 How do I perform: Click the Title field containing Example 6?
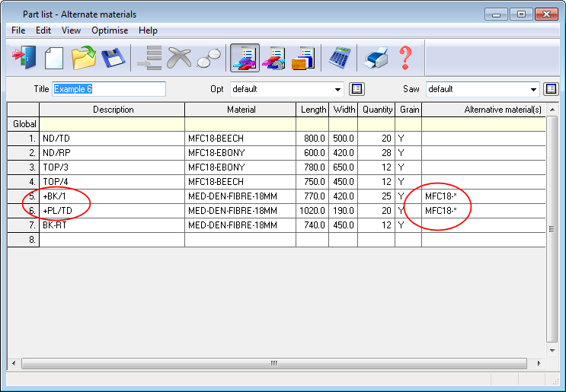(x=109, y=89)
